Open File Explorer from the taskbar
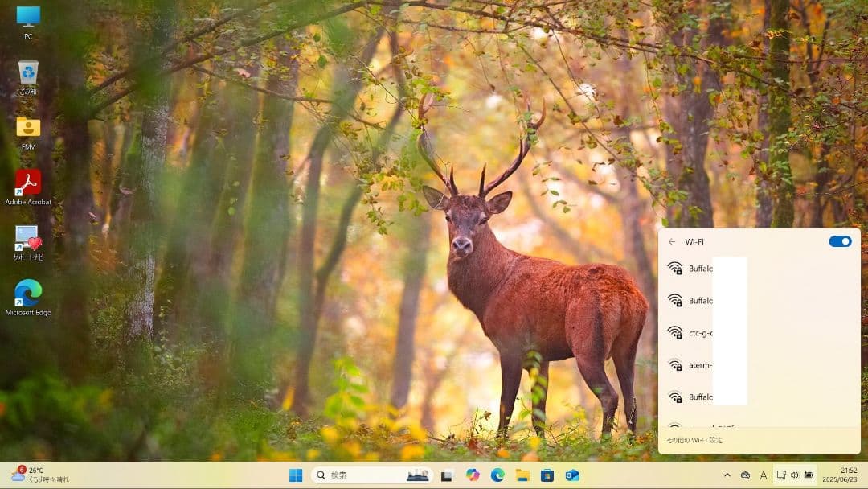This screenshot has height=489, width=868. pos(522,475)
